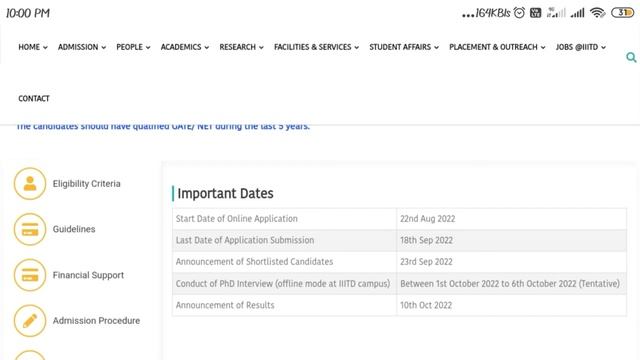Tap the mobile signal strength icon
Image resolution: width=640 pixels, height=360 pixels.
pyautogui.click(x=578, y=13)
